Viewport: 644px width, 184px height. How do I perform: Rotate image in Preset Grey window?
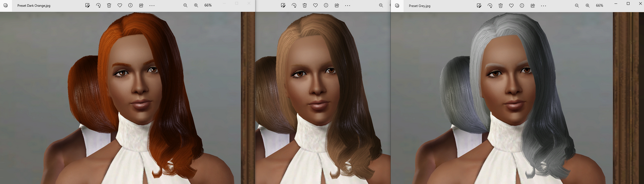tap(490, 5)
